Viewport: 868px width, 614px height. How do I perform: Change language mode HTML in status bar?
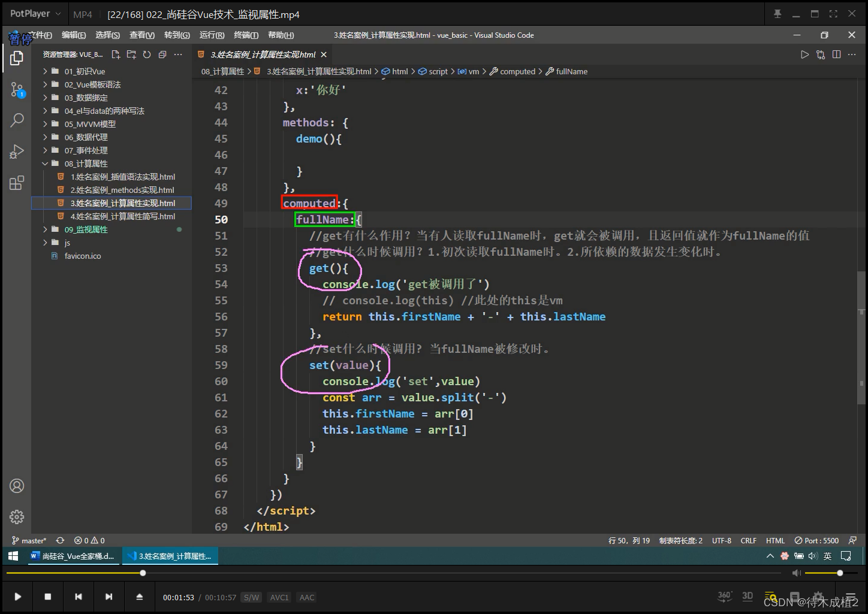point(775,540)
